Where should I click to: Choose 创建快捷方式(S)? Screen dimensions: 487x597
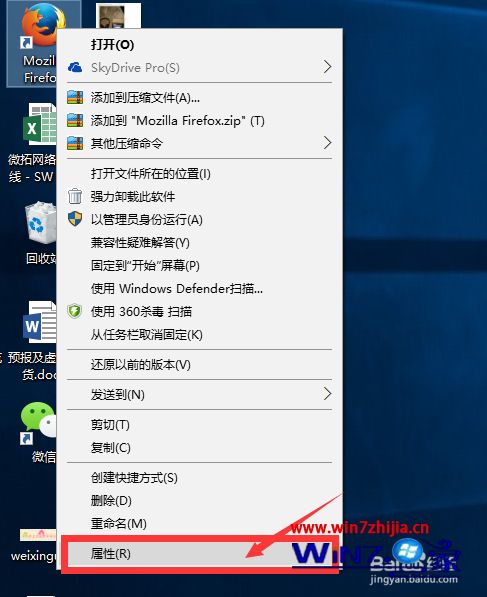tap(200, 477)
